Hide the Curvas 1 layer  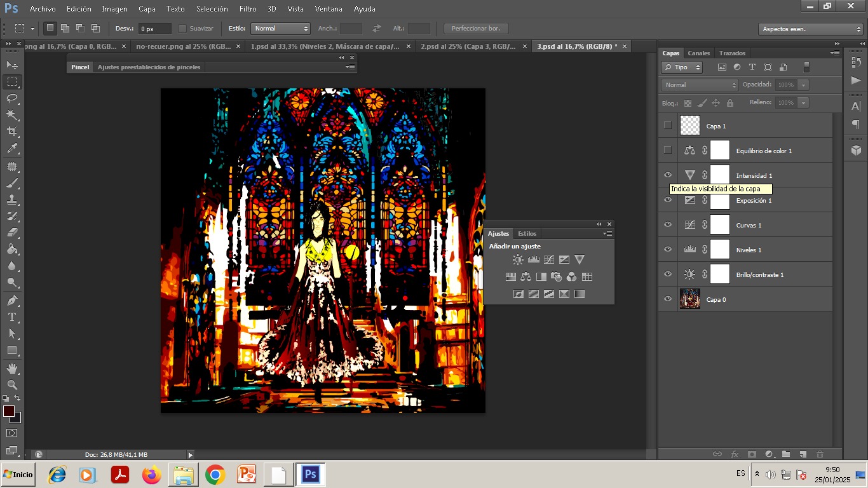(667, 224)
